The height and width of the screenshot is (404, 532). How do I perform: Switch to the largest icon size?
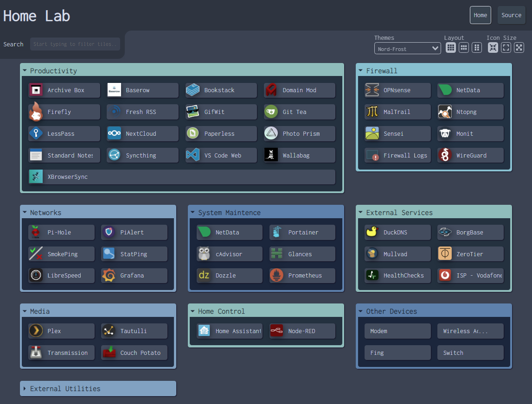(x=519, y=47)
